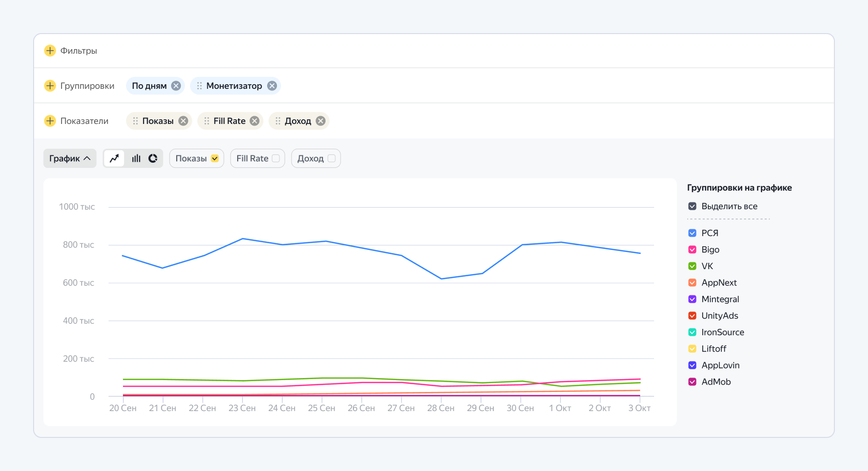Enable the Доход chart metric
Viewport: 868px width, 471px height.
[332, 159]
